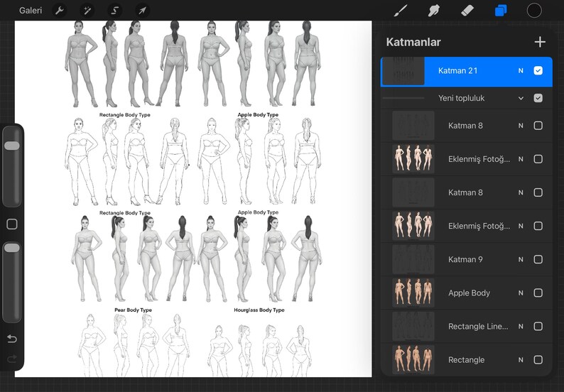Activate the Transform arrow tool

coord(143,11)
